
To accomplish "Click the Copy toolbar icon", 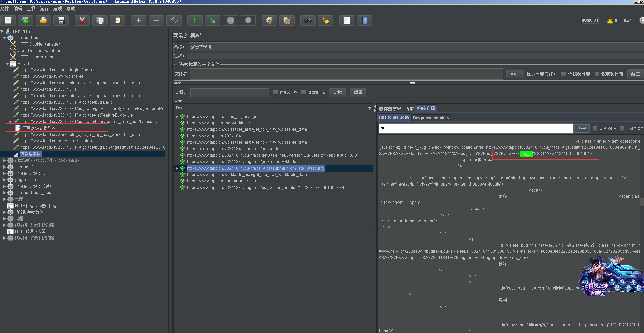I will 100,20.
